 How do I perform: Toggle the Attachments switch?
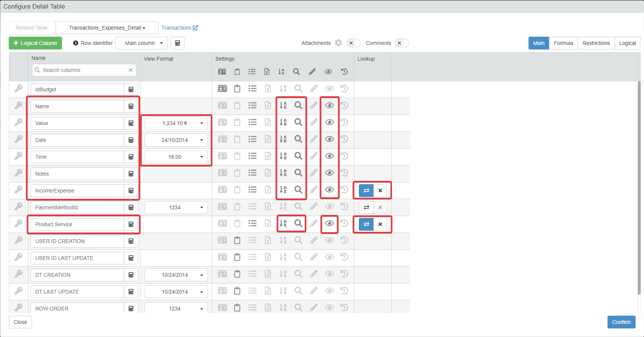353,43
